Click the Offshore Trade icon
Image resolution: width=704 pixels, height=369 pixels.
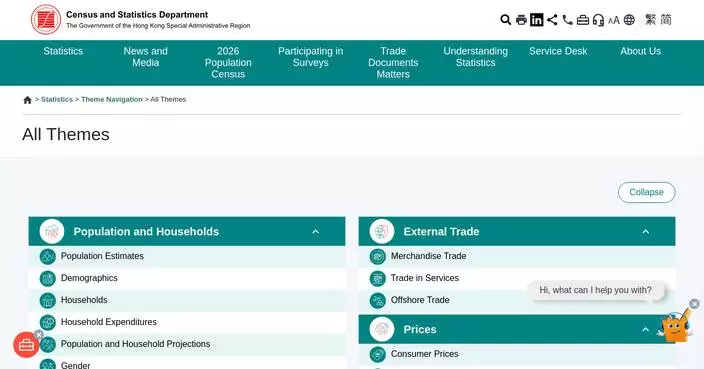378,300
